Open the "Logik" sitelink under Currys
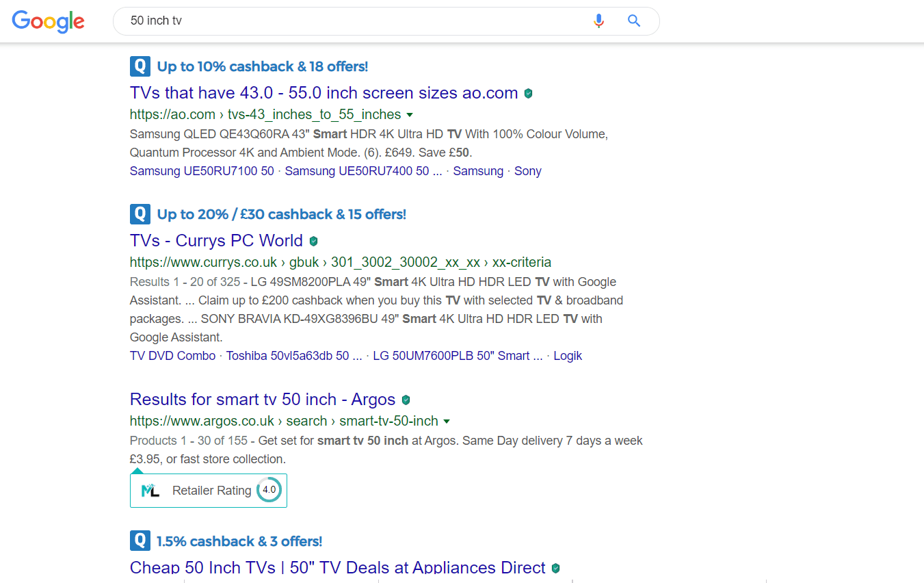The width and height of the screenshot is (924, 583). point(568,356)
